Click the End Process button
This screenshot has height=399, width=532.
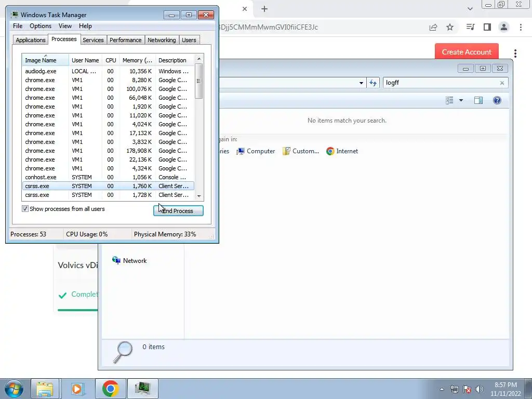pos(179,211)
